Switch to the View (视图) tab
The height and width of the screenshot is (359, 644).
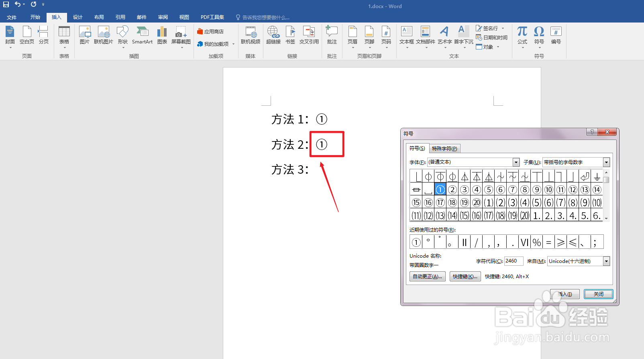pos(184,17)
